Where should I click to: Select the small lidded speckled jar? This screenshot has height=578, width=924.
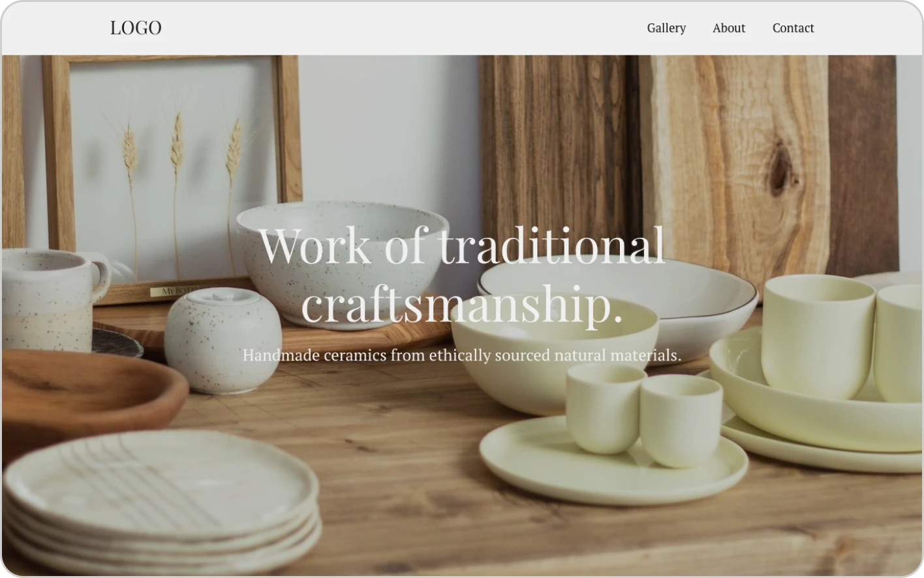pos(223,340)
